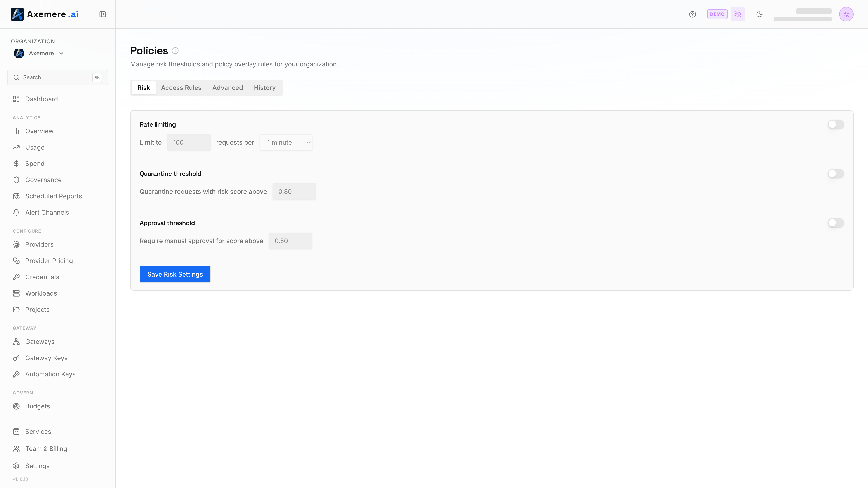Viewport: 868px width, 488px height.
Task: Click the Quarantine threshold heading
Action: [170, 174]
